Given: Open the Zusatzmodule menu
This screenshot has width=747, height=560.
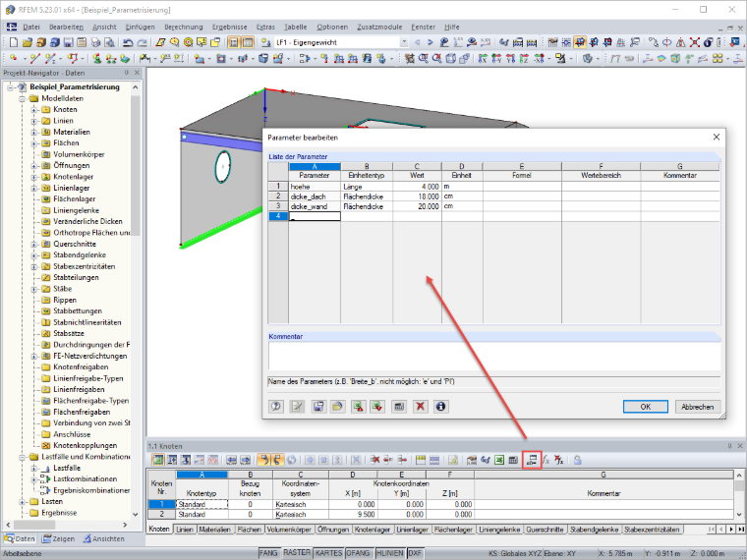Looking at the screenshot, I should pos(379,28).
